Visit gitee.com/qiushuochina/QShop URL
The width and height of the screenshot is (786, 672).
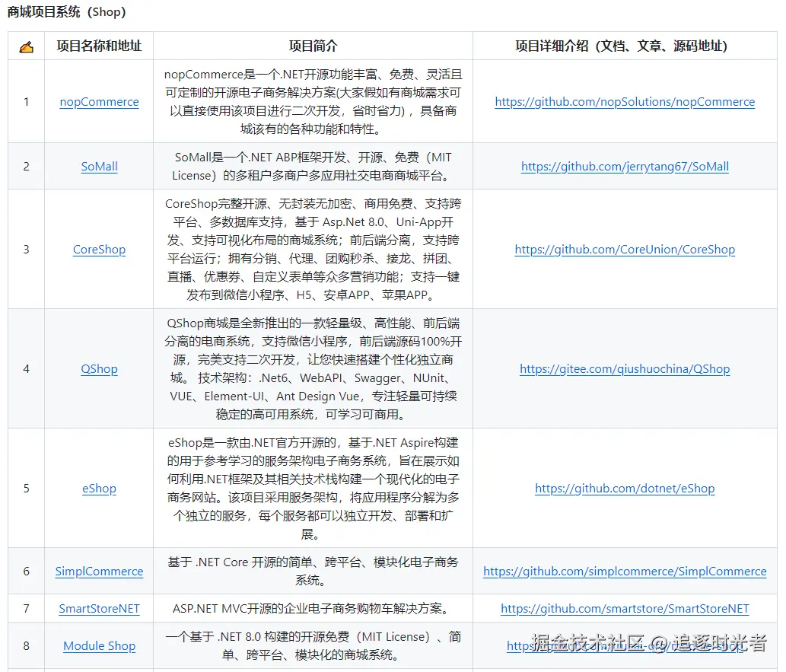(625, 368)
